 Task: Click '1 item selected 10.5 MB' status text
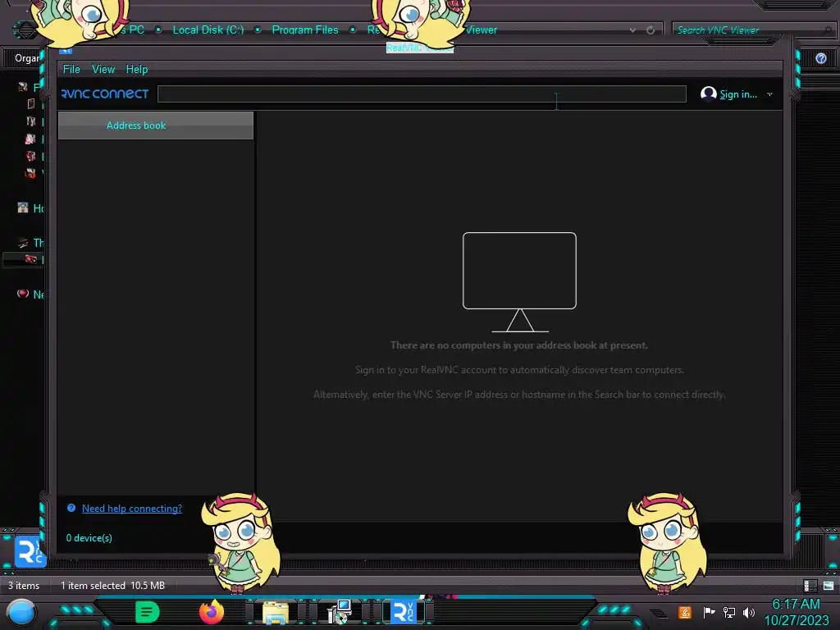112,586
